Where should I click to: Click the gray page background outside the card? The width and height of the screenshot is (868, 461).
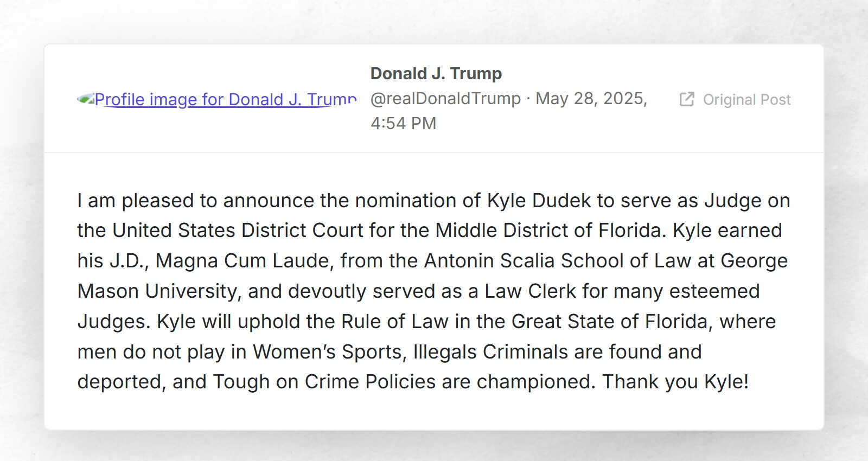(22, 230)
